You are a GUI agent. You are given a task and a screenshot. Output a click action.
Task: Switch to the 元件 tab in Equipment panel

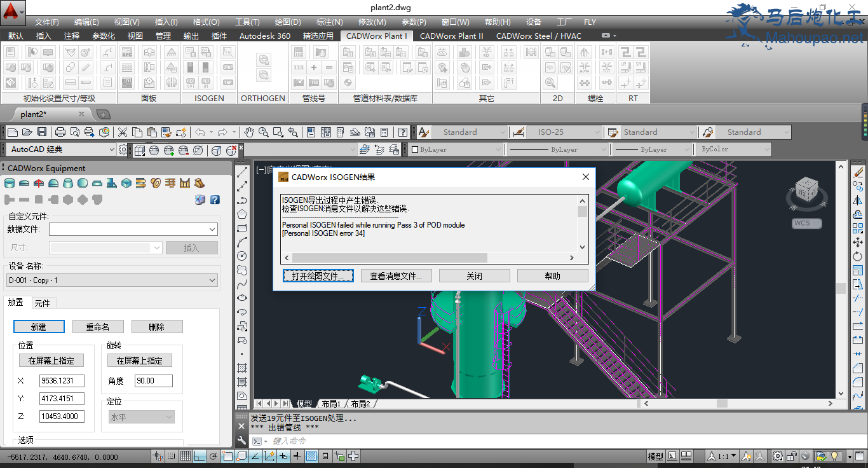42,303
